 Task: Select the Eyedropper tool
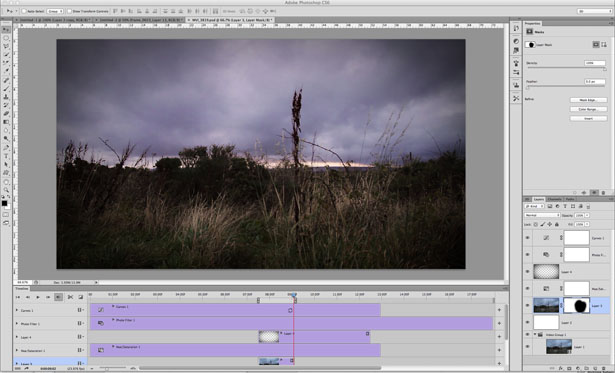click(x=6, y=71)
